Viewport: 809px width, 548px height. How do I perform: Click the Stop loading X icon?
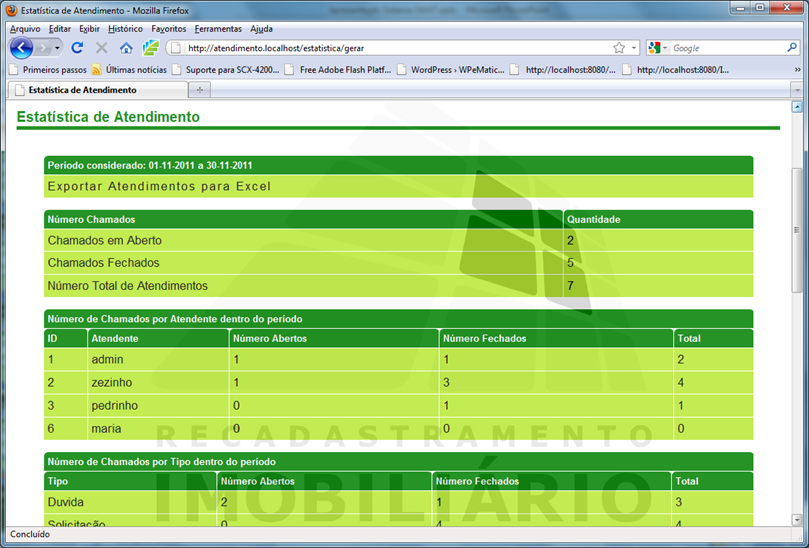click(x=102, y=48)
